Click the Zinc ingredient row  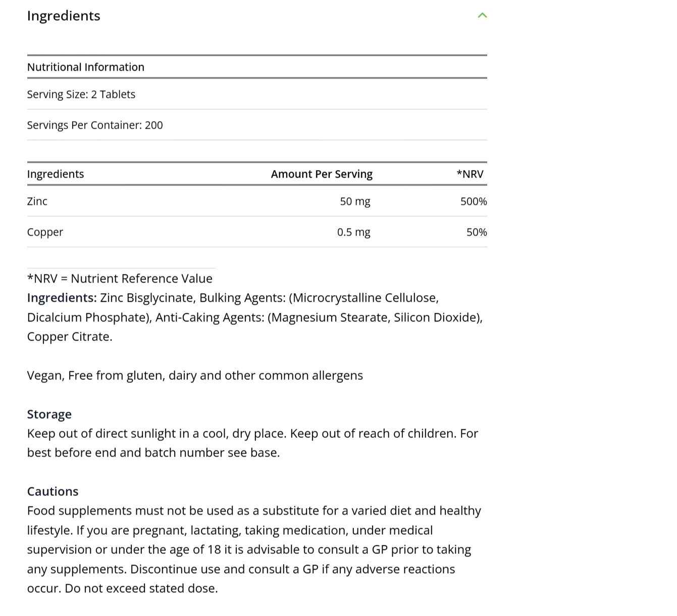(36, 201)
